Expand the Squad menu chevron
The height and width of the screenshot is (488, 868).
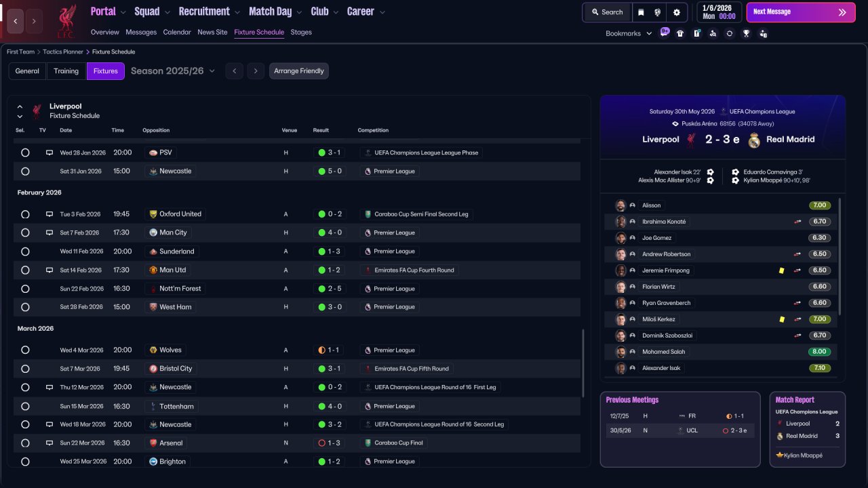pyautogui.click(x=167, y=12)
